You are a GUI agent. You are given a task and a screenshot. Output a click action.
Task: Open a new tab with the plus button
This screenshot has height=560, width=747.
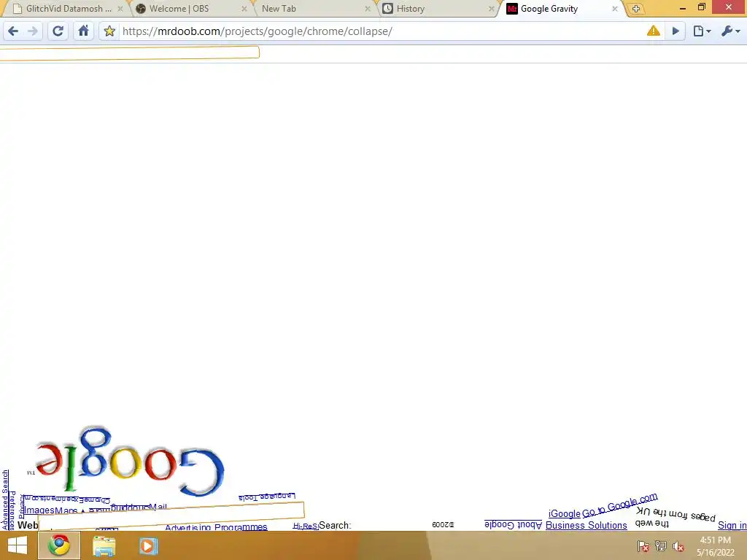(x=636, y=9)
